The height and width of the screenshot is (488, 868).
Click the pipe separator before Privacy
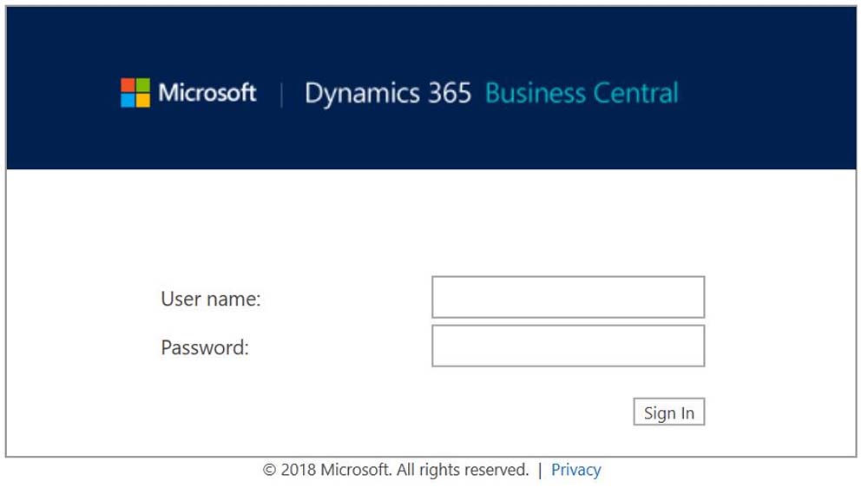click(540, 470)
